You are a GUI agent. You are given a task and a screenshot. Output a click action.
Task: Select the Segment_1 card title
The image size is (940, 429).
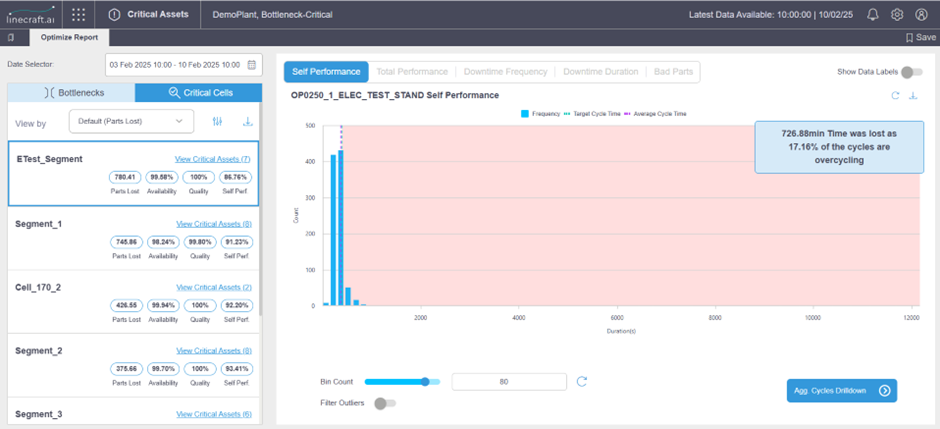point(38,223)
